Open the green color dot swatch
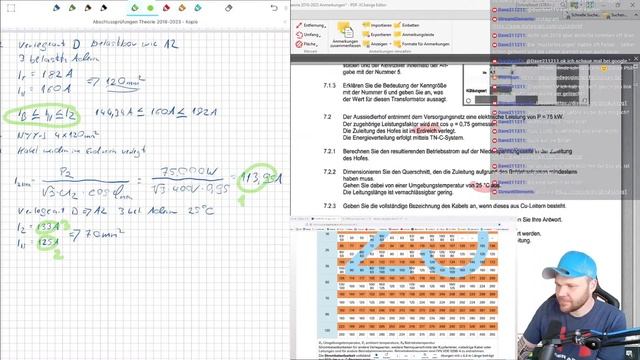The width and height of the screenshot is (640, 360). 150,8
